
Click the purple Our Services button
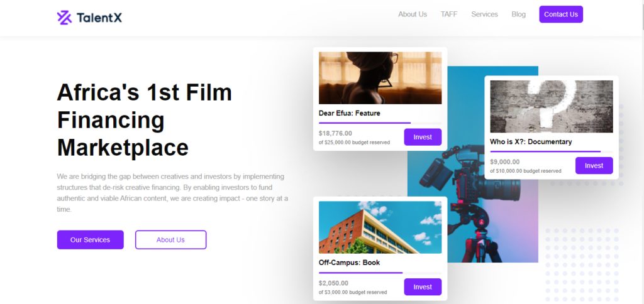click(90, 240)
